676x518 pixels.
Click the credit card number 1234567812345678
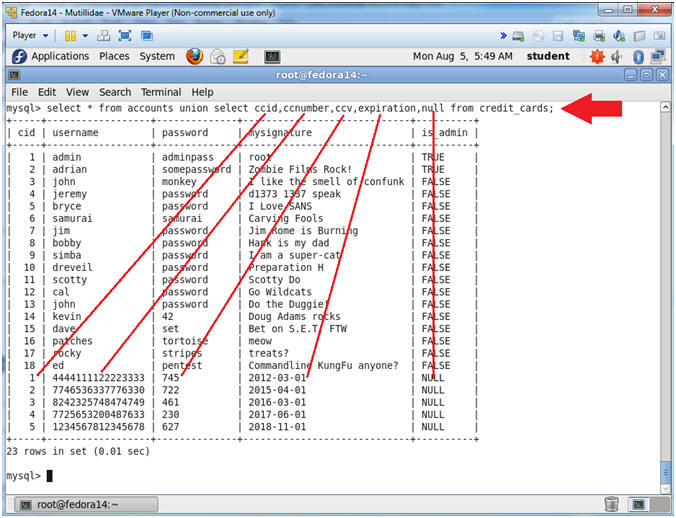click(98, 427)
